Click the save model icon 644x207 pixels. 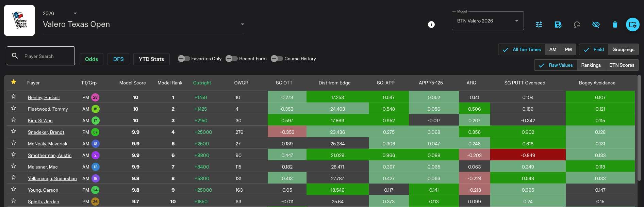[x=558, y=25]
